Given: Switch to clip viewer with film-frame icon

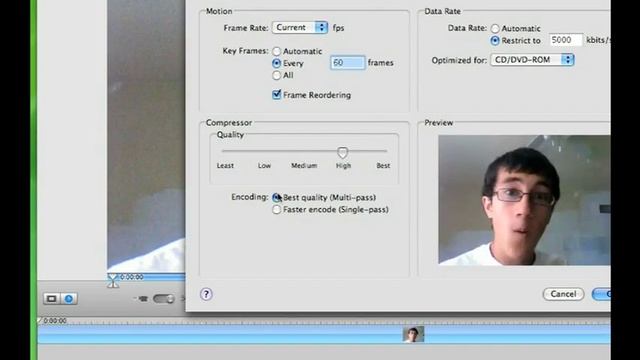Looking at the screenshot, I should (x=51, y=299).
